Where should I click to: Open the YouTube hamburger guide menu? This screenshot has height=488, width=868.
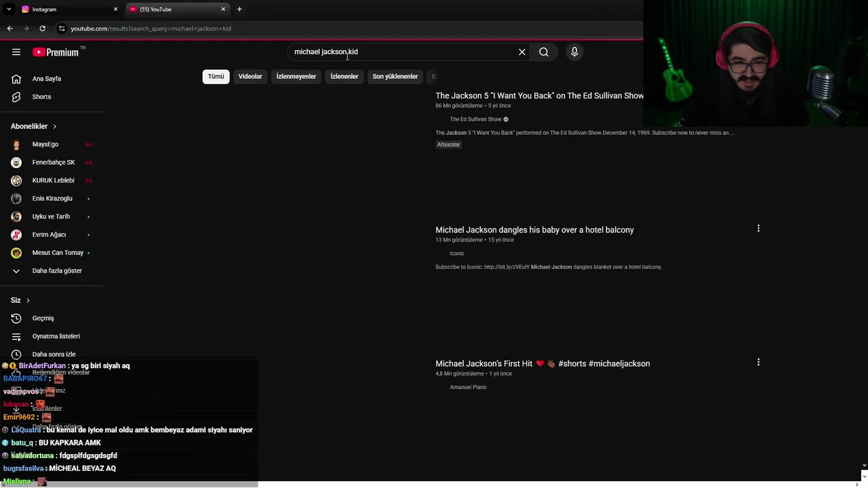point(16,52)
